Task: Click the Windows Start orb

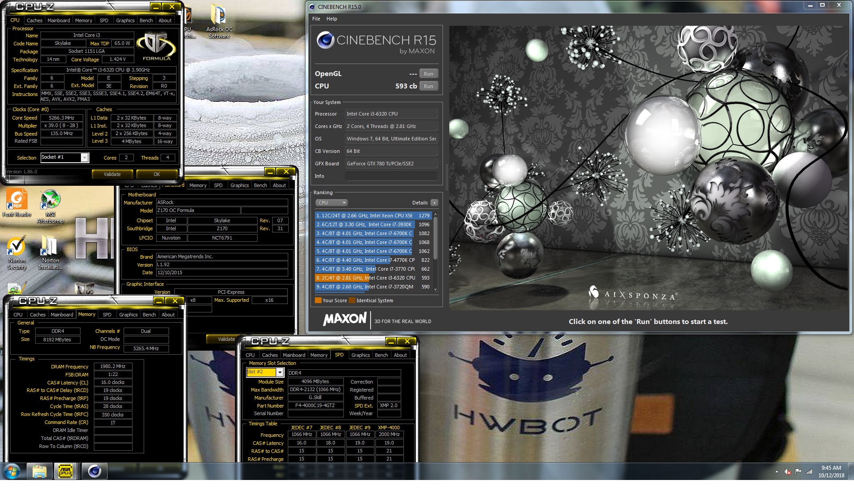Action: 12,471
